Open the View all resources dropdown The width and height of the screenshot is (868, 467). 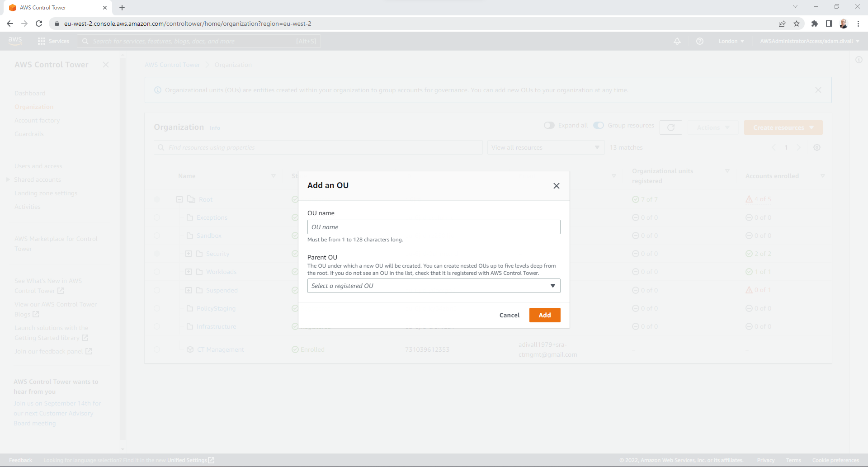click(545, 147)
